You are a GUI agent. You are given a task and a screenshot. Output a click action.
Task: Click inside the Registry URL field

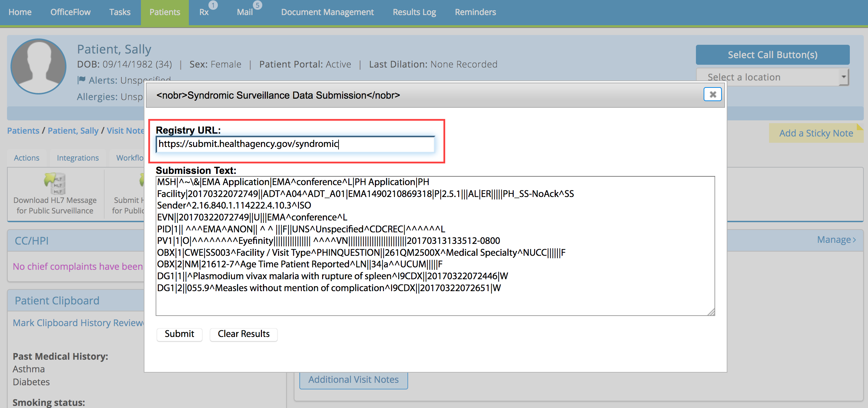click(x=295, y=144)
